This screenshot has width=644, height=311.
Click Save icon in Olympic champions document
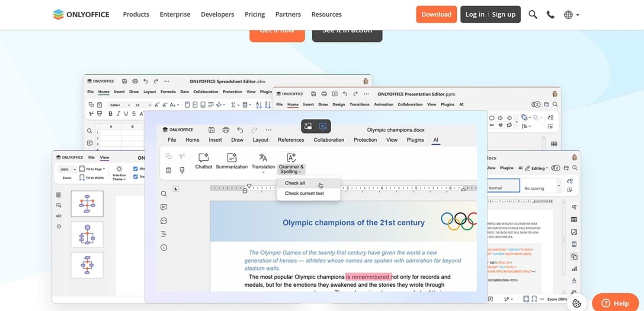pyautogui.click(x=211, y=130)
